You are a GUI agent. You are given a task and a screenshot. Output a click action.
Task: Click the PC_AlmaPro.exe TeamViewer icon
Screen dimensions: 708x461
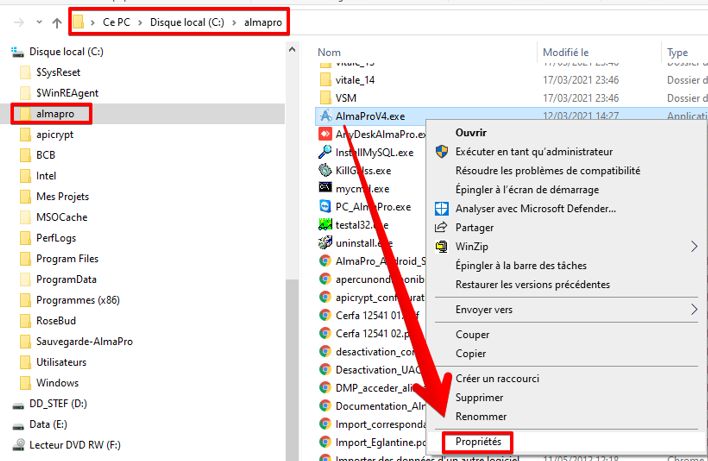[325, 206]
